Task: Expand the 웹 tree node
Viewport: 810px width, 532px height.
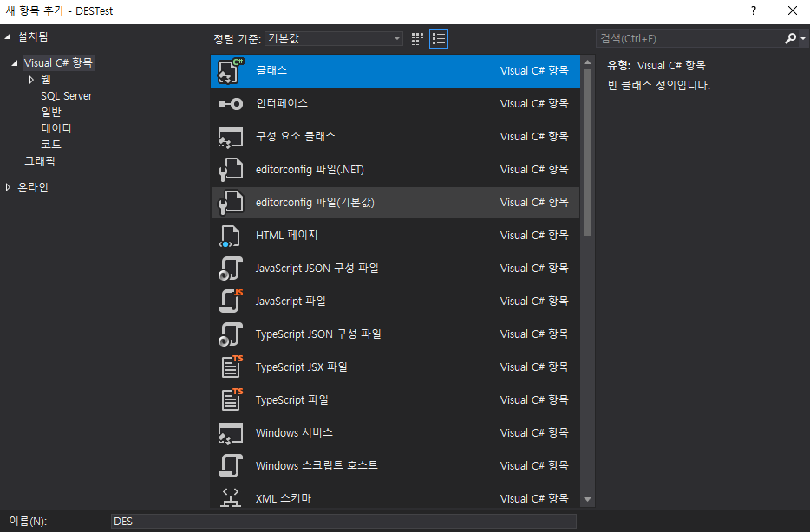Action: pos(31,80)
